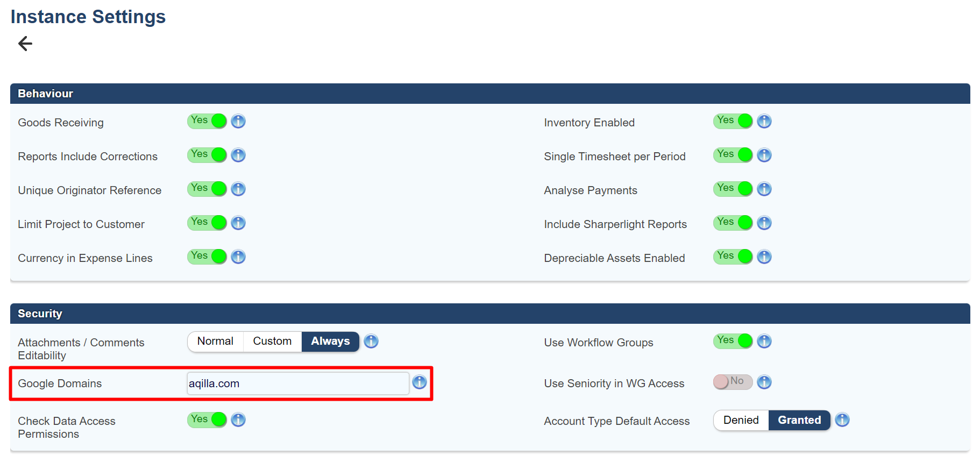This screenshot has height=462, width=980.
Task: Turn off Check Data Access Permissions
Action: [x=207, y=420]
